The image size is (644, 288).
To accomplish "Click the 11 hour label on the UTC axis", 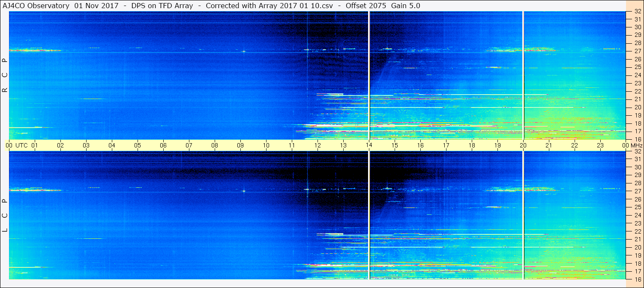I will (x=292, y=145).
